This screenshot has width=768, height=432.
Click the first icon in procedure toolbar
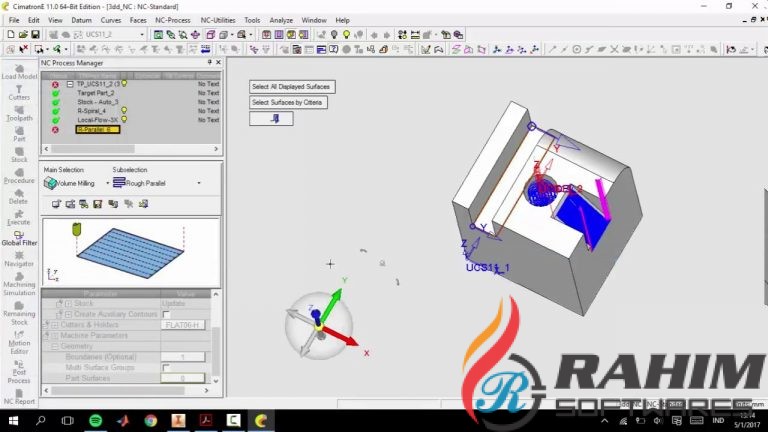click(x=56, y=204)
